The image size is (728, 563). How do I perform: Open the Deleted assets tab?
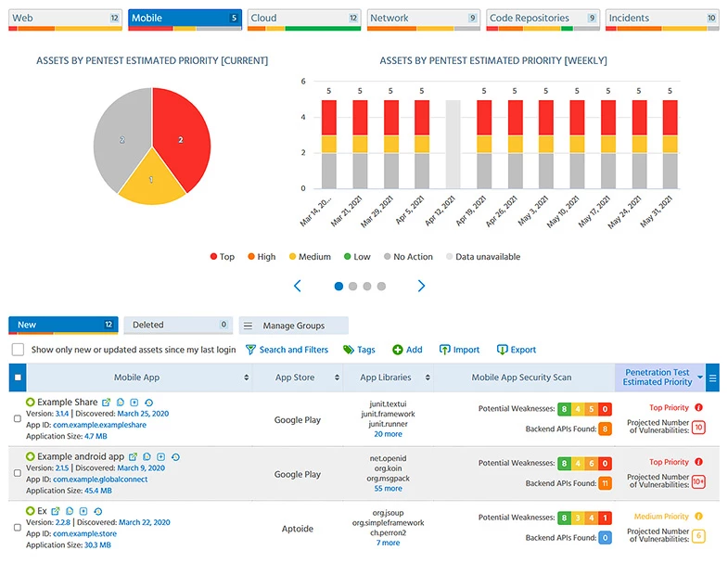[x=176, y=326]
